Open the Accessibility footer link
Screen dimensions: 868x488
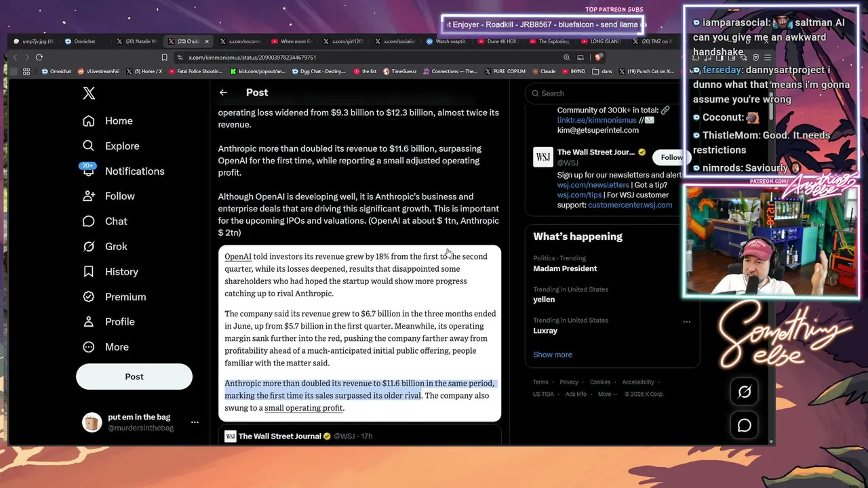[x=638, y=382]
